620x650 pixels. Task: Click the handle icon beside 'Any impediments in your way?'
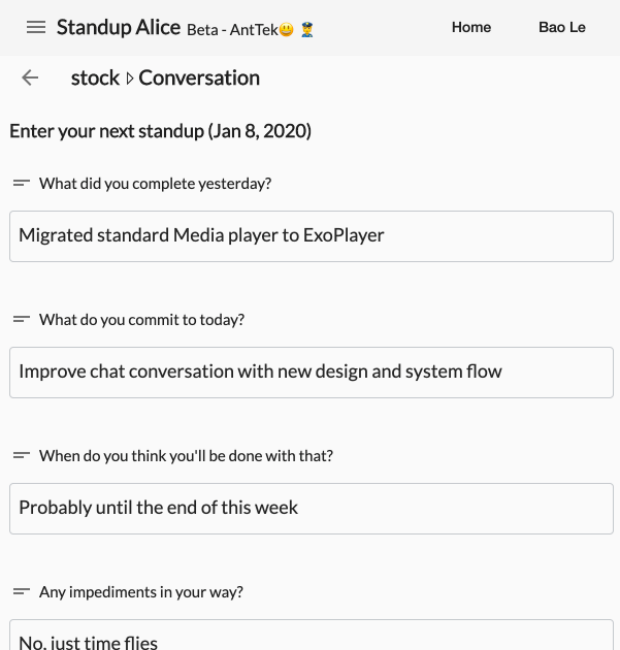click(19, 592)
